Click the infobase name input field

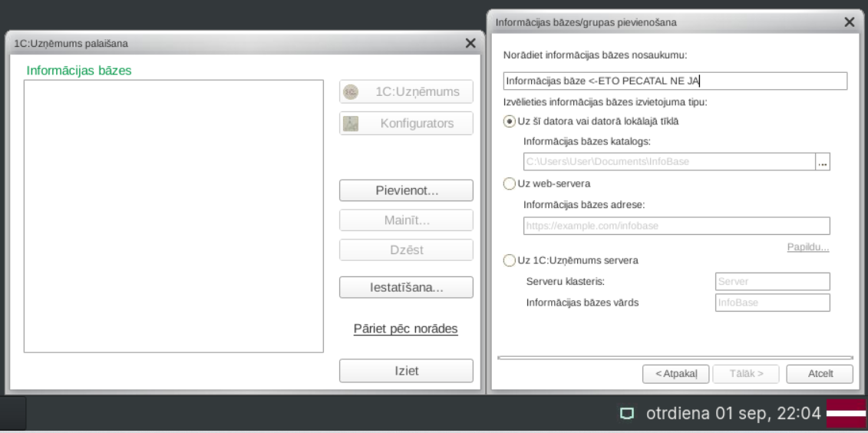[x=675, y=81]
